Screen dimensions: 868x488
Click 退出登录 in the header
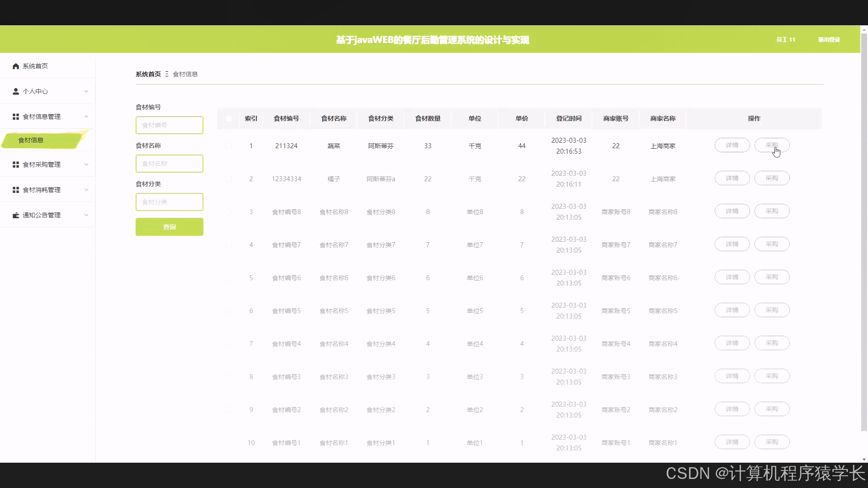(829, 40)
